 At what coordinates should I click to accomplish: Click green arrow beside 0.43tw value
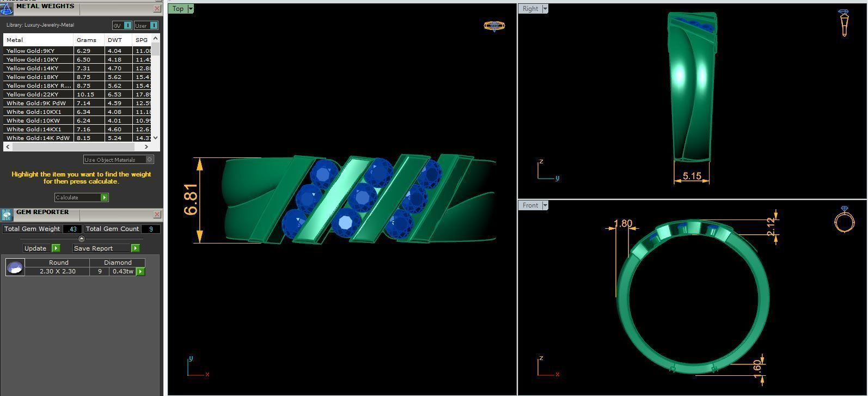(x=140, y=271)
